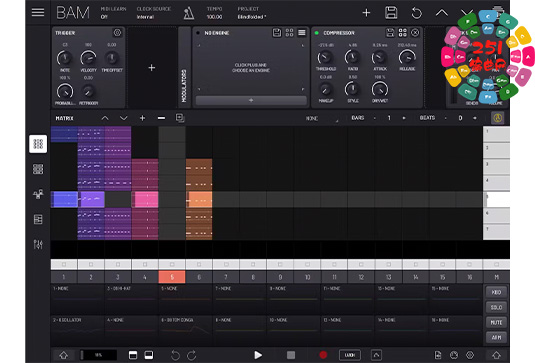This screenshot has height=363, width=535.
Task: Open the dial icon in bottom bar
Action: click(x=454, y=355)
